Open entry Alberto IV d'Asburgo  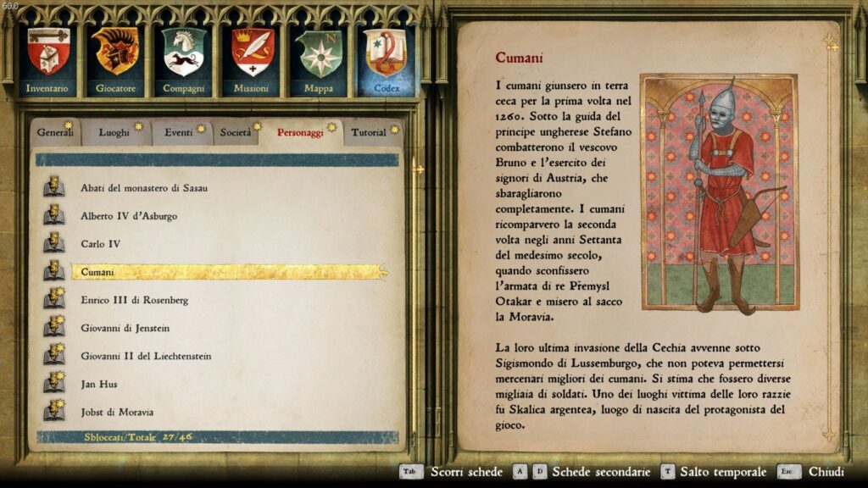tap(129, 216)
